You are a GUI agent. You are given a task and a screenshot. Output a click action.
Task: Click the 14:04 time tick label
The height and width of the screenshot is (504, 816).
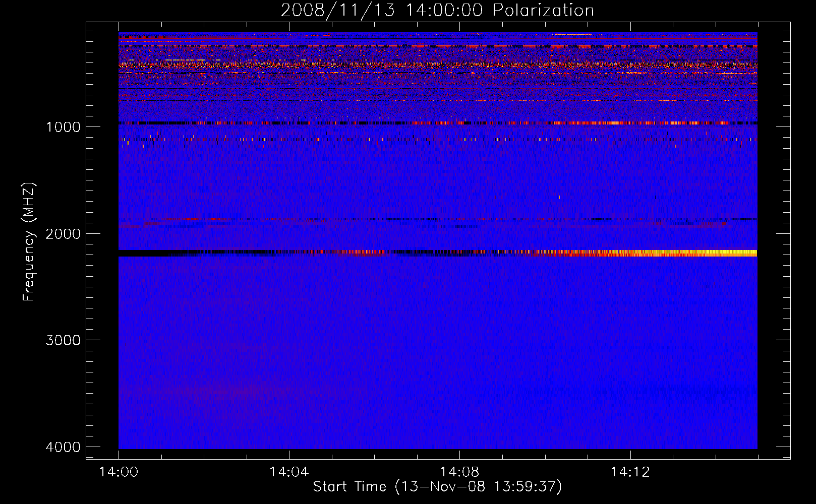pos(288,472)
